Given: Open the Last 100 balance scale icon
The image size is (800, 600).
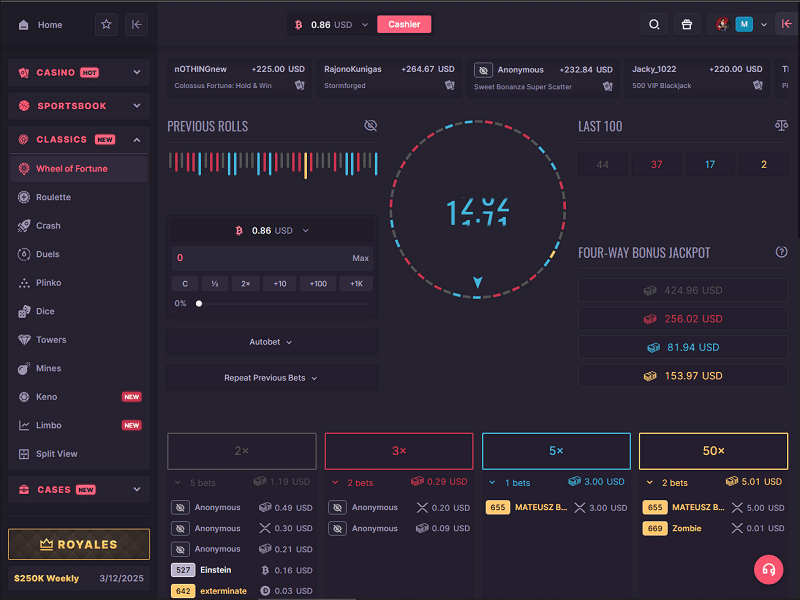Looking at the screenshot, I should pos(781,126).
